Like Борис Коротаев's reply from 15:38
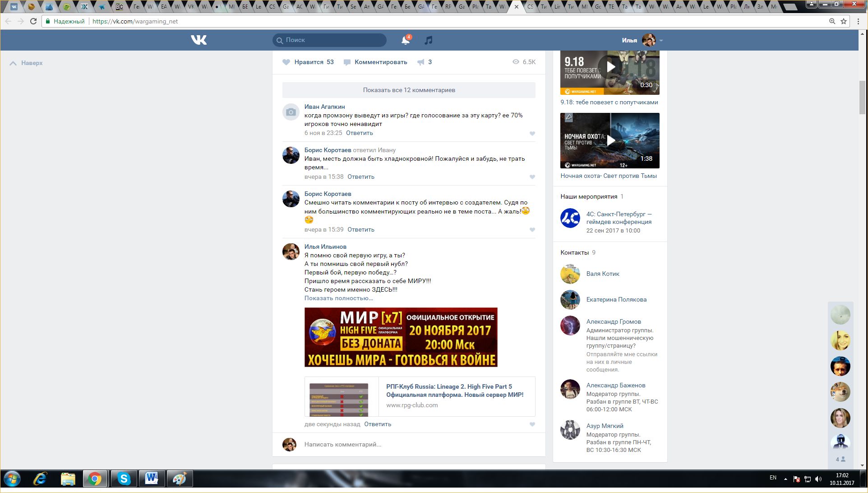Viewport: 868px width, 493px height. pyautogui.click(x=532, y=177)
